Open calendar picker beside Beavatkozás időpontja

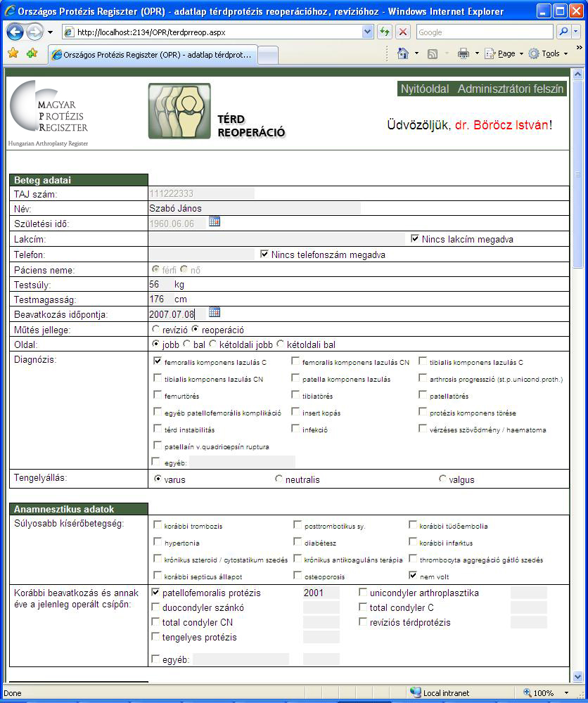(x=215, y=312)
